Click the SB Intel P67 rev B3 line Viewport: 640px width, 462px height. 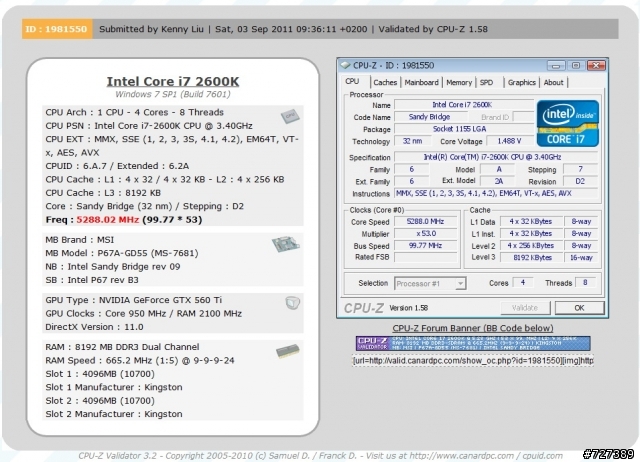click(x=92, y=280)
